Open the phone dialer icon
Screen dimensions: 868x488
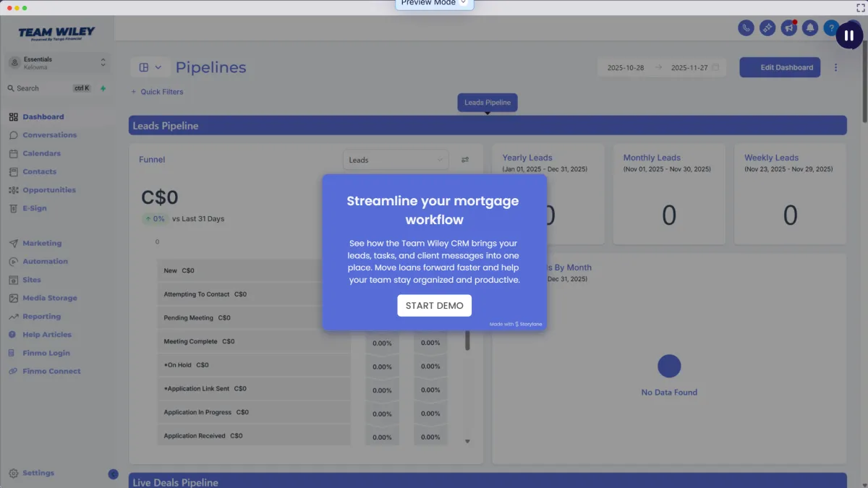[746, 27]
